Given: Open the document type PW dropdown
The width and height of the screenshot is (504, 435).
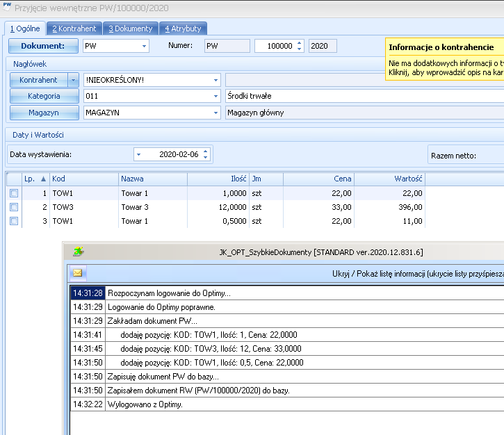Looking at the screenshot, I should (x=145, y=46).
